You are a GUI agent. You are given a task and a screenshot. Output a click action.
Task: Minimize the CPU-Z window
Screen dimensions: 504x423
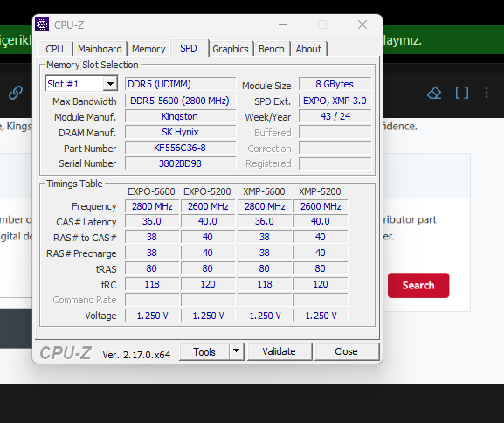point(283,24)
